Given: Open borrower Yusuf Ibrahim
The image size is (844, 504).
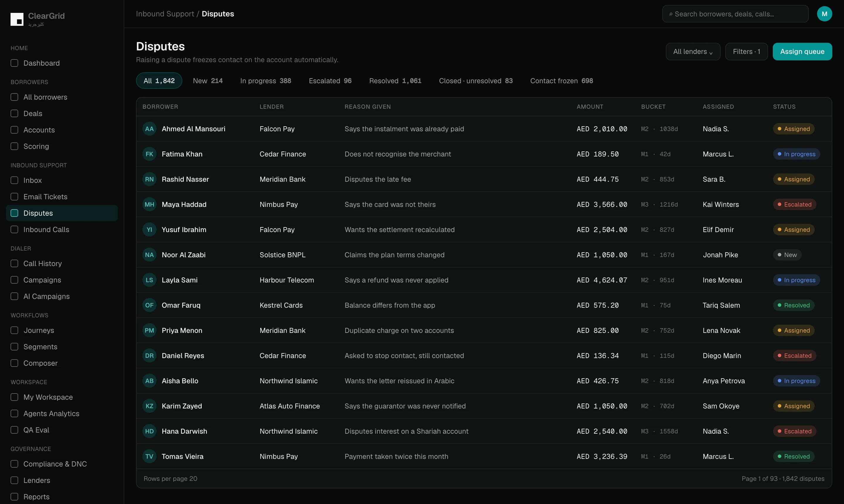Looking at the screenshot, I should 184,230.
